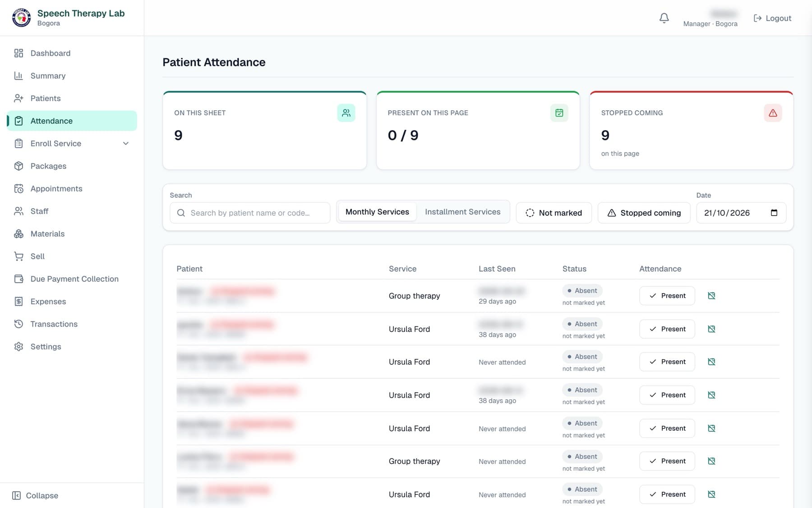The height and width of the screenshot is (508, 812).
Task: Collapse the sidebar
Action: coord(35,495)
